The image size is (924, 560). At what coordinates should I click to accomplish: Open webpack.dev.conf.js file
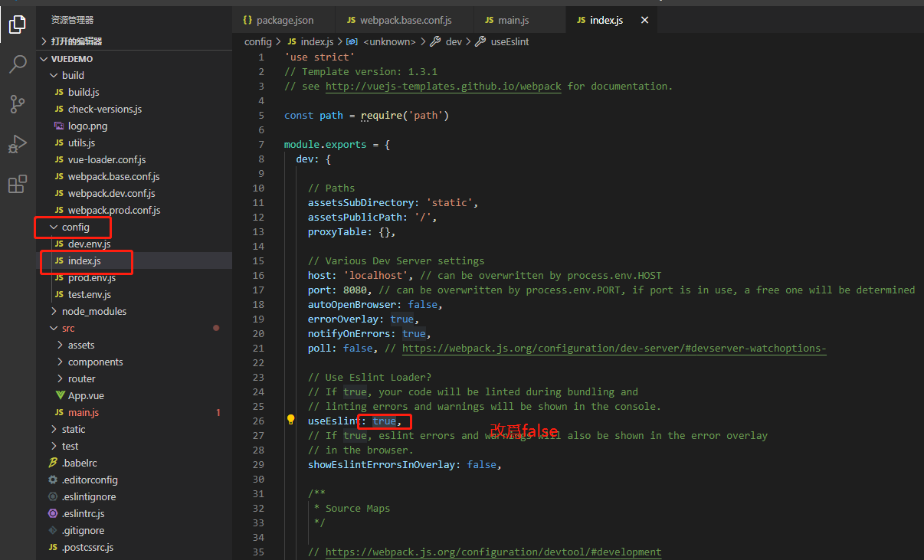(134, 193)
